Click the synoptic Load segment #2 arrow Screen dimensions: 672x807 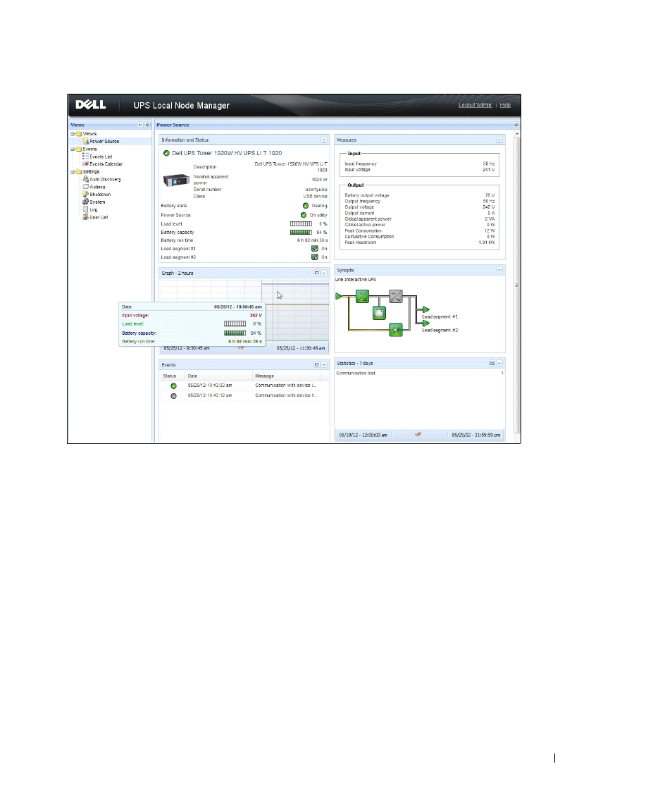[x=426, y=324]
